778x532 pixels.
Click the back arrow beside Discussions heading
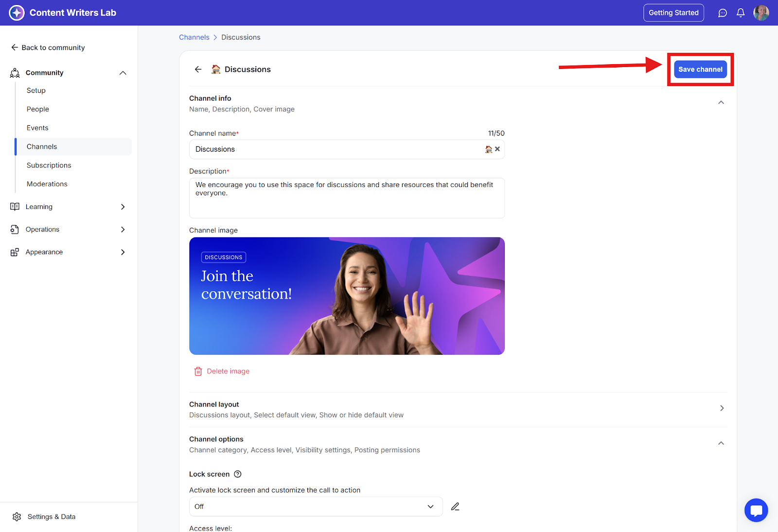click(x=198, y=69)
